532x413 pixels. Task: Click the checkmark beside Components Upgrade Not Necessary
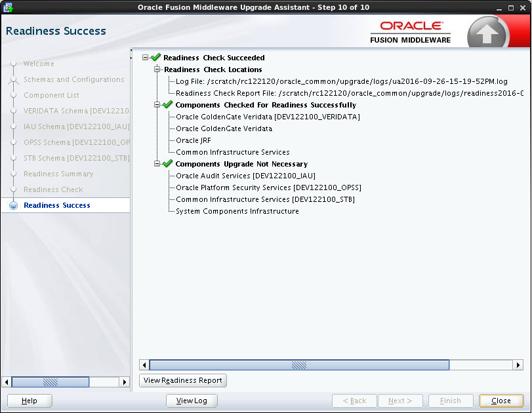pos(168,163)
